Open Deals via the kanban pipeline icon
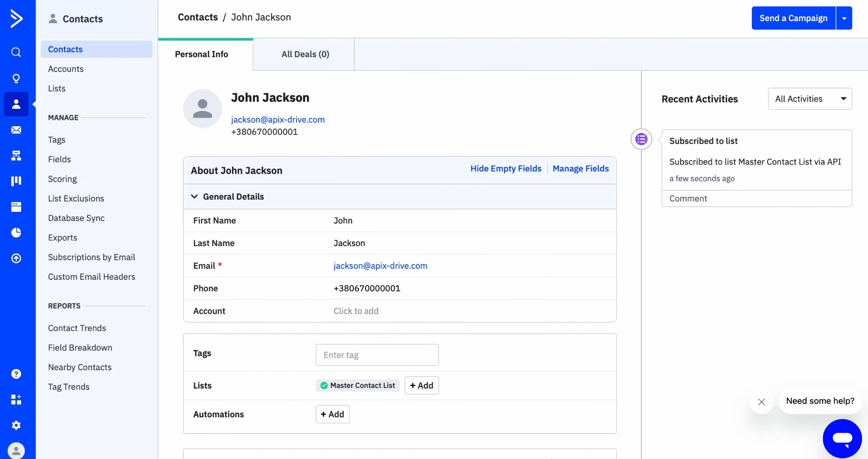This screenshot has height=459, width=868. [16, 181]
